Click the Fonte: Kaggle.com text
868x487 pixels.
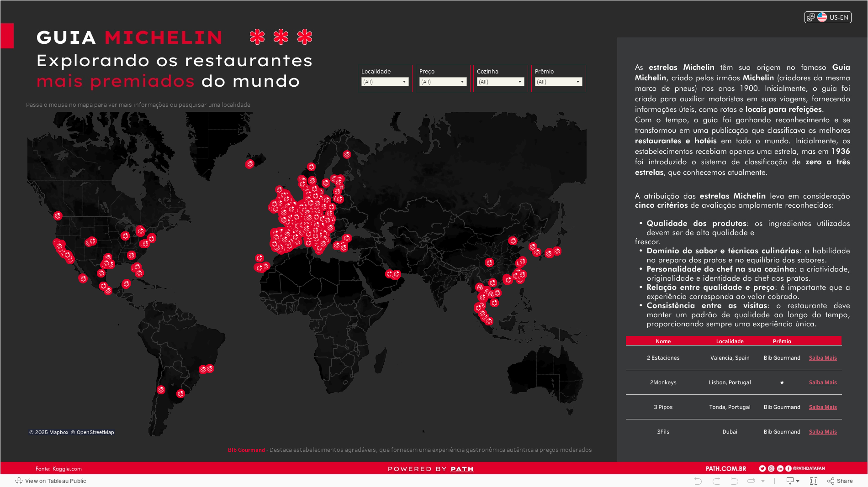58,469
